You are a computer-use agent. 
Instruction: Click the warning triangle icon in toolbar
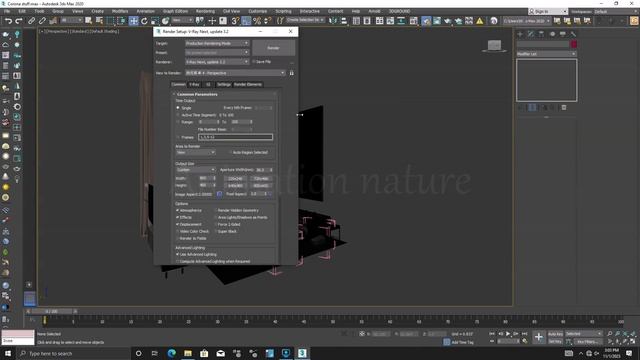pos(480,21)
